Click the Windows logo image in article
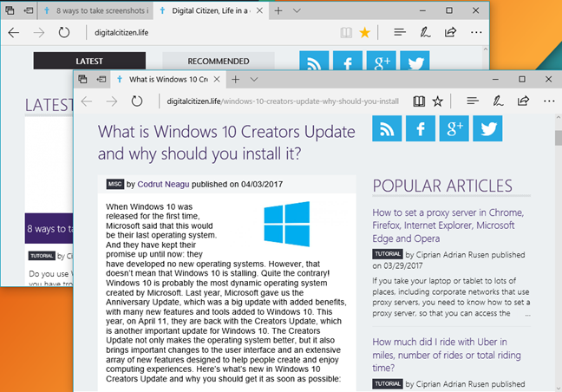The height and width of the screenshot is (392, 562). 287,224
